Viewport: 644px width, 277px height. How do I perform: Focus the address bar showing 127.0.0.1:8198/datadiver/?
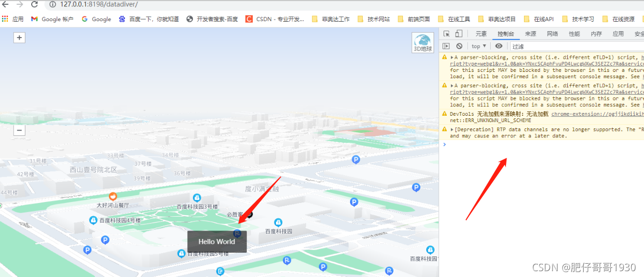coord(99,4)
